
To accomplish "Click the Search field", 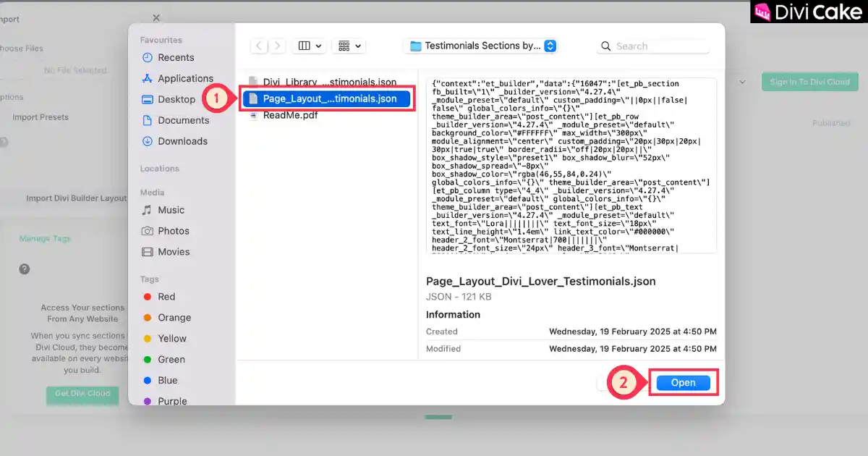I will 653,46.
